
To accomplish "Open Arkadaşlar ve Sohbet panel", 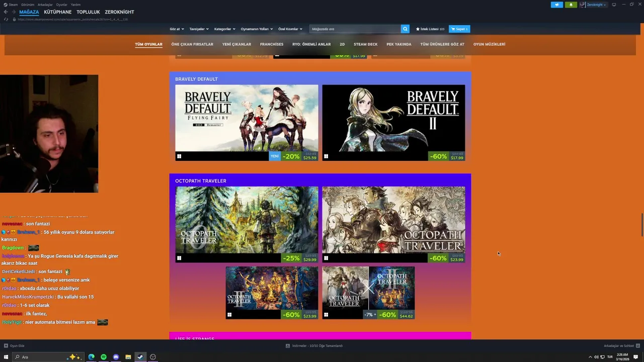I will 621,346.
